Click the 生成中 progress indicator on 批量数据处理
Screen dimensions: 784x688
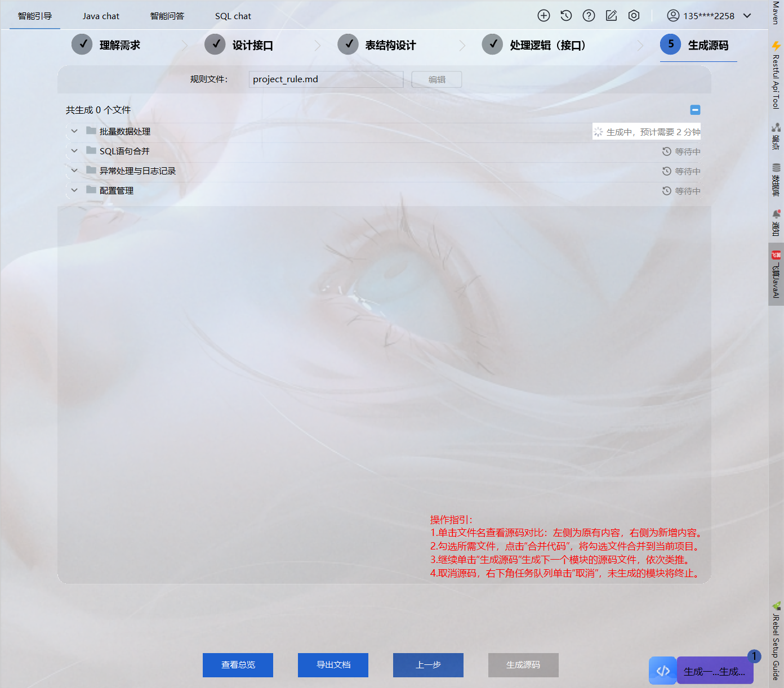click(x=647, y=131)
